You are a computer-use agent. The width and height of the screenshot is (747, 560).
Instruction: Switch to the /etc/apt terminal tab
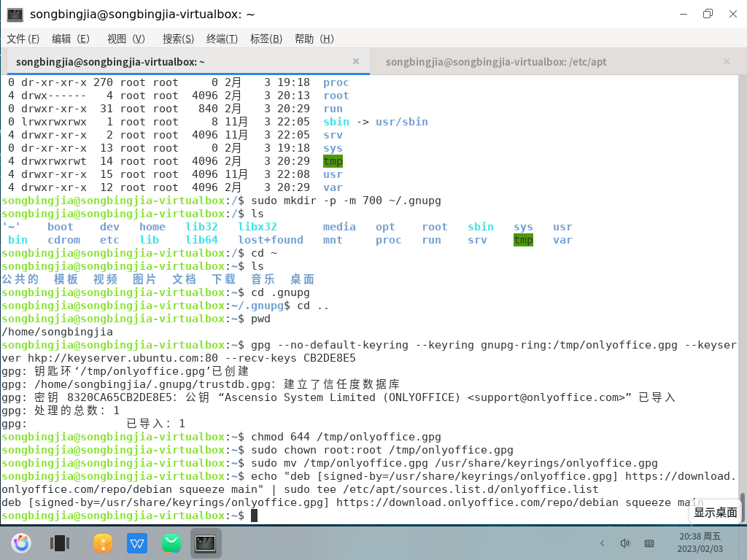click(x=496, y=62)
